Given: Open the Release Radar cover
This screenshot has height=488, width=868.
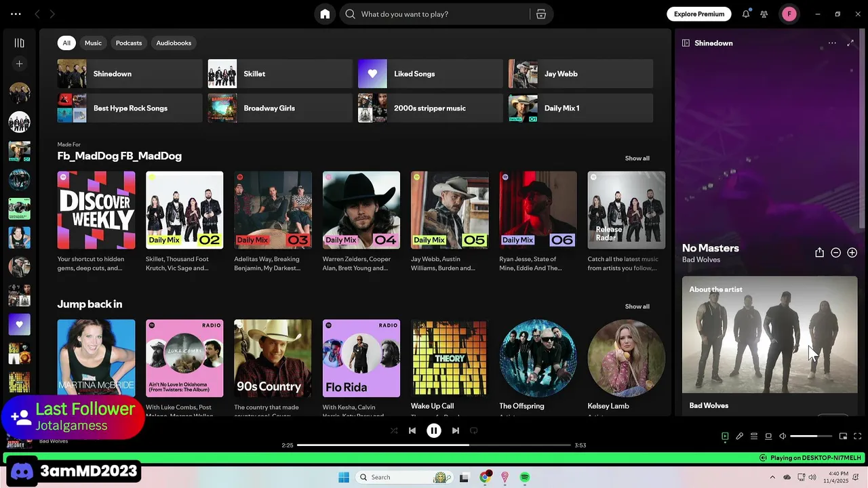Looking at the screenshot, I should pos(627,210).
